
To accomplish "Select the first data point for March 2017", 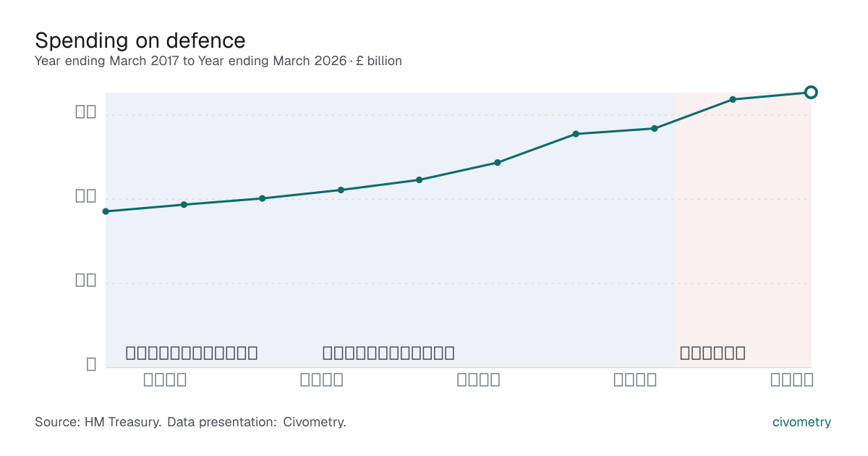I will pyautogui.click(x=106, y=211).
